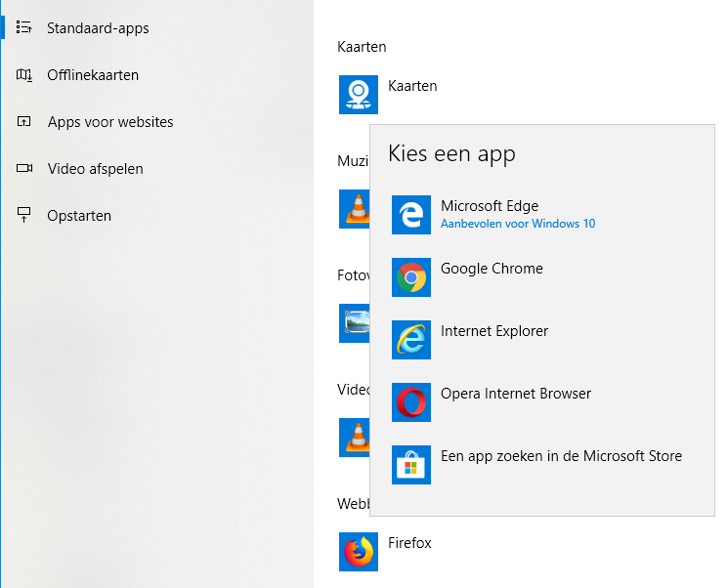
Task: Click the photo viewer app icon
Action: point(353,323)
